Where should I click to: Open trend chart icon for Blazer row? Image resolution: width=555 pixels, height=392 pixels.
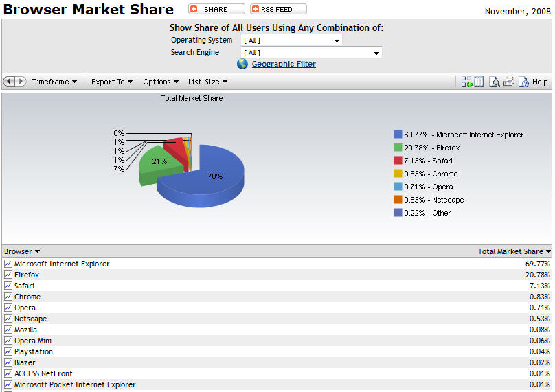pos(8,362)
